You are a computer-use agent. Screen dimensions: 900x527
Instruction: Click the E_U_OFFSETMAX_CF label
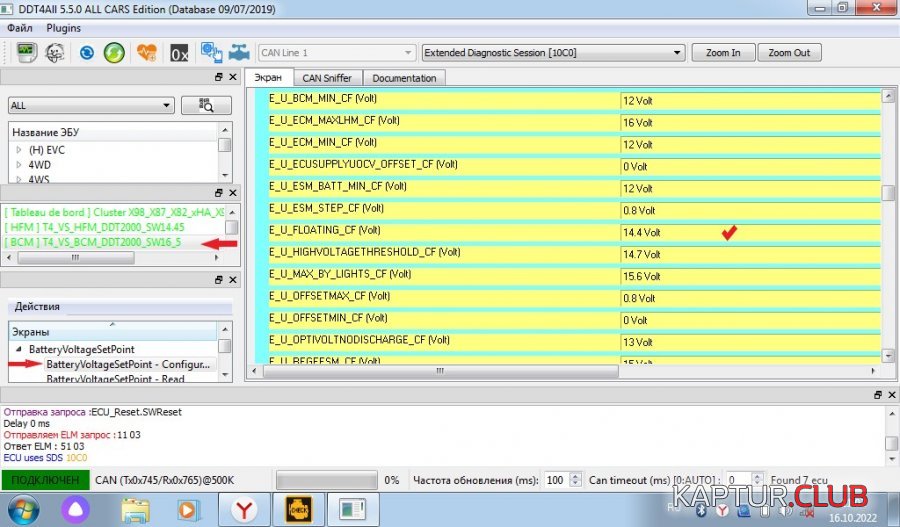click(329, 296)
